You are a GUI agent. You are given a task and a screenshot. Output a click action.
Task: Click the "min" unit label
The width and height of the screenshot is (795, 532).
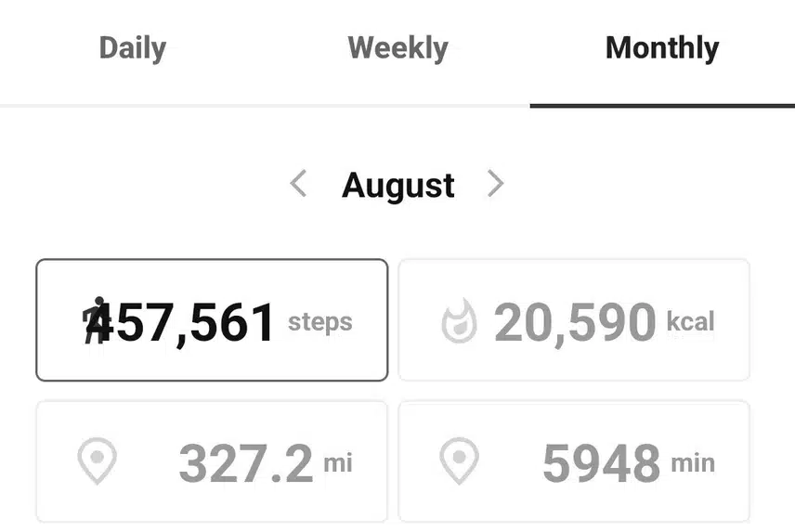(693, 461)
